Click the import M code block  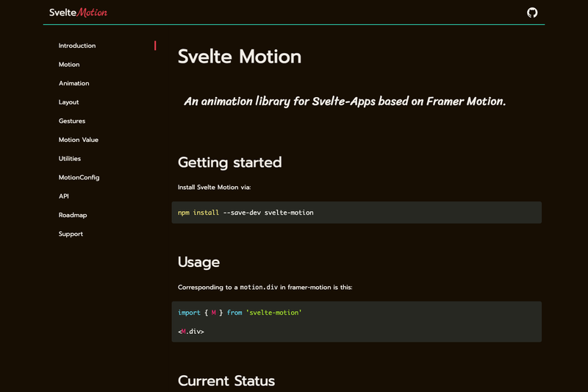coord(356,322)
